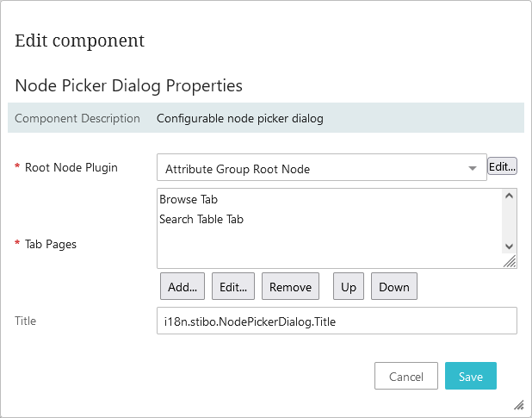Select Search Table Tab list entry
Screen dimensions: 532x418
coord(201,220)
